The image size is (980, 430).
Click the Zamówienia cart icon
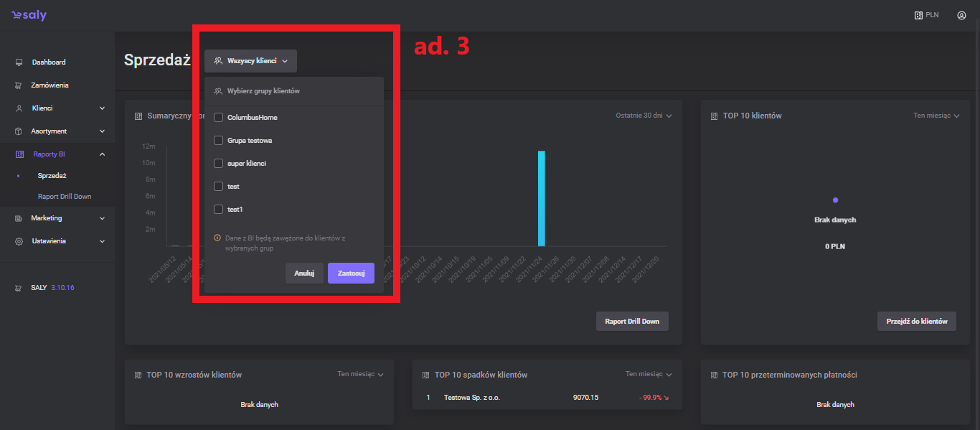pos(19,85)
